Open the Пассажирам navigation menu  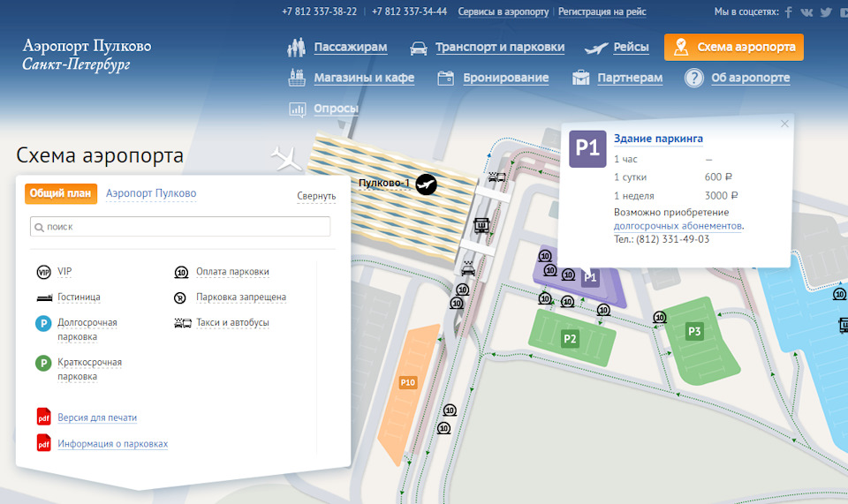(x=351, y=48)
